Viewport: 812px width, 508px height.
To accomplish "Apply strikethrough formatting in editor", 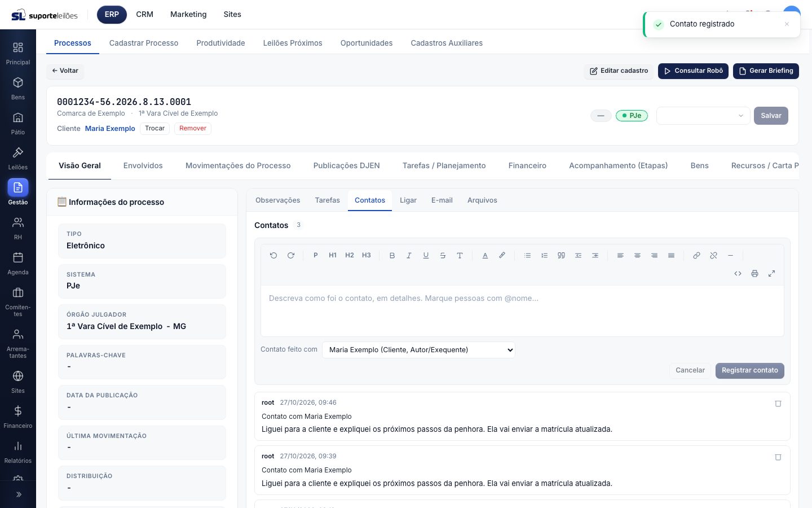I will click(x=443, y=256).
